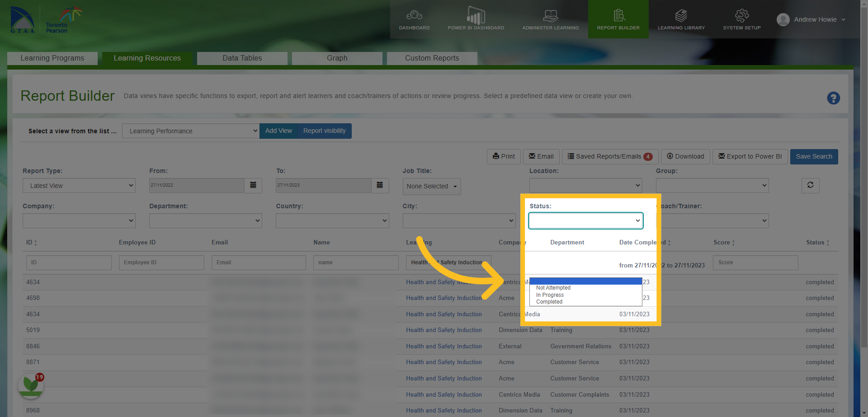The height and width of the screenshot is (417, 868).
Task: Click the Employee ID filter input field
Action: coord(161,262)
